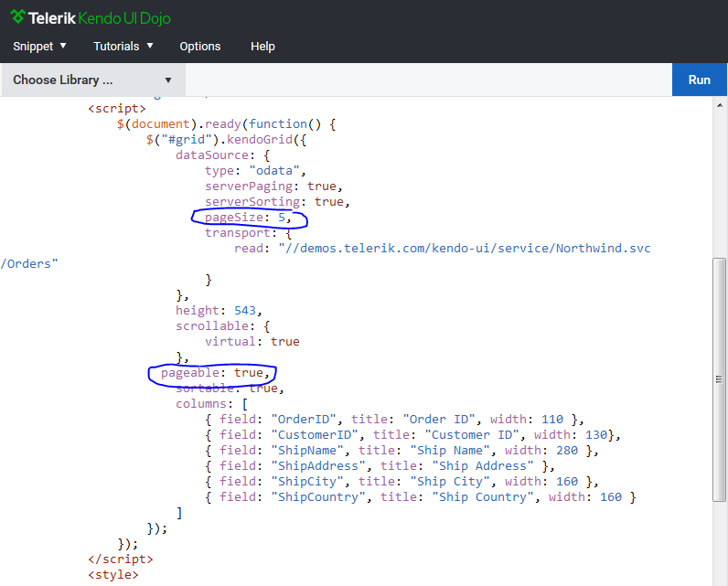Click the $(document).ready(function() line
The width and height of the screenshot is (728, 586).
pyautogui.click(x=226, y=124)
